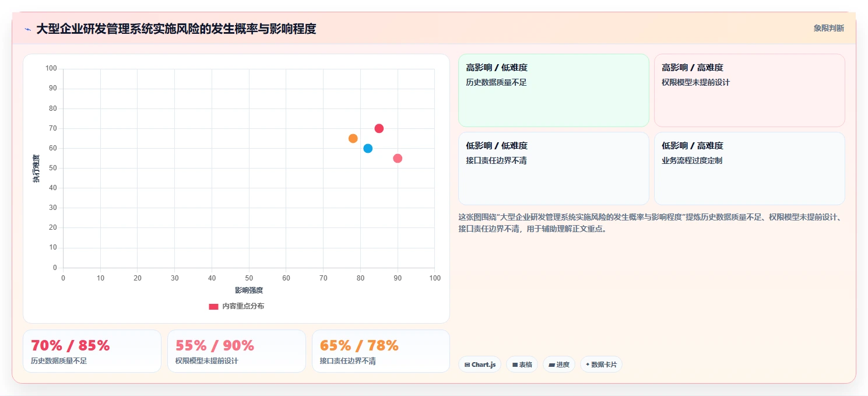This screenshot has width=868, height=396.
Task: Click 权限模型未提前设计 under 55% / 90%
Action: (x=207, y=361)
